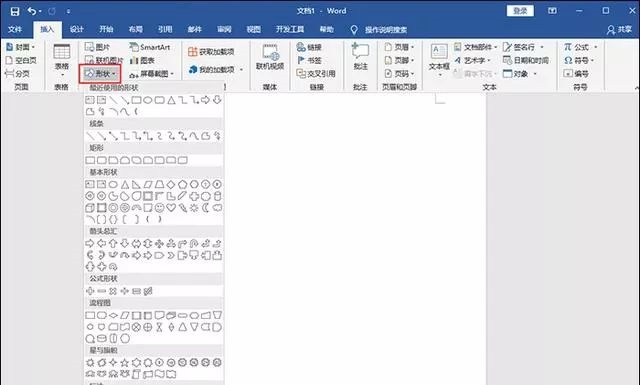Open 联机图片 online pictures
Viewport: 640px width, 385px height.
[x=104, y=60]
